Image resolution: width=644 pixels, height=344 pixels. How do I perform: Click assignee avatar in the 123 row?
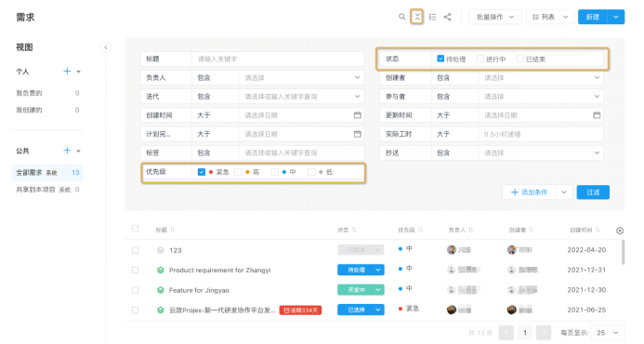[452, 249]
